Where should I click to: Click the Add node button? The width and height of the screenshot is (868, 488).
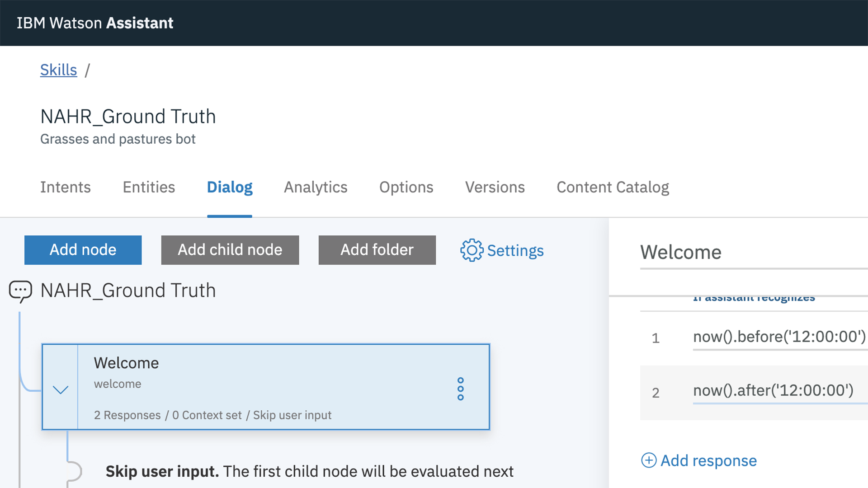(x=83, y=250)
